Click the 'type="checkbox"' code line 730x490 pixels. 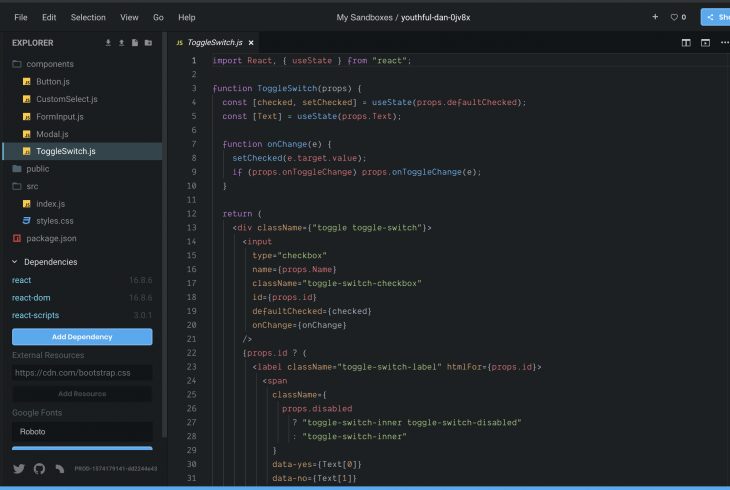pyautogui.click(x=289, y=255)
